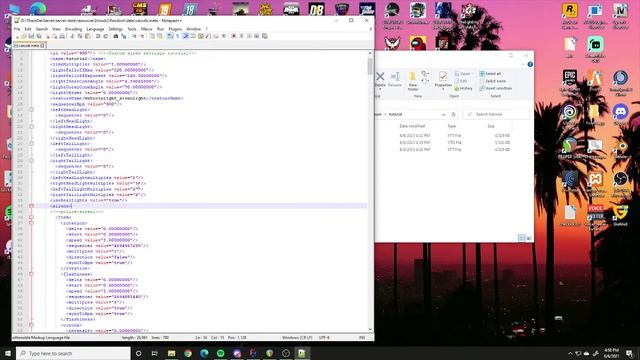Open Chrome from the taskbar
The height and width of the screenshot is (360, 640).
pyautogui.click(x=188, y=353)
